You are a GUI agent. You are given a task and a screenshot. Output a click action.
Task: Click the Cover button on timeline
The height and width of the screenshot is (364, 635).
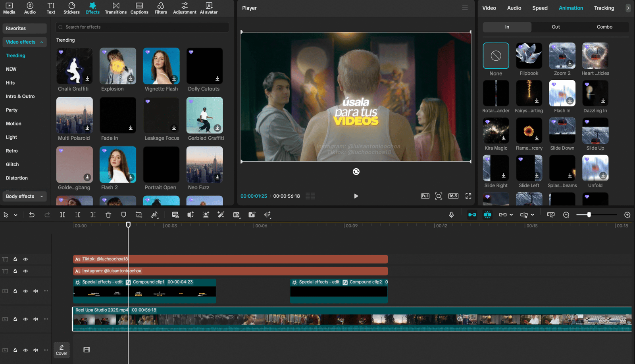tap(62, 350)
